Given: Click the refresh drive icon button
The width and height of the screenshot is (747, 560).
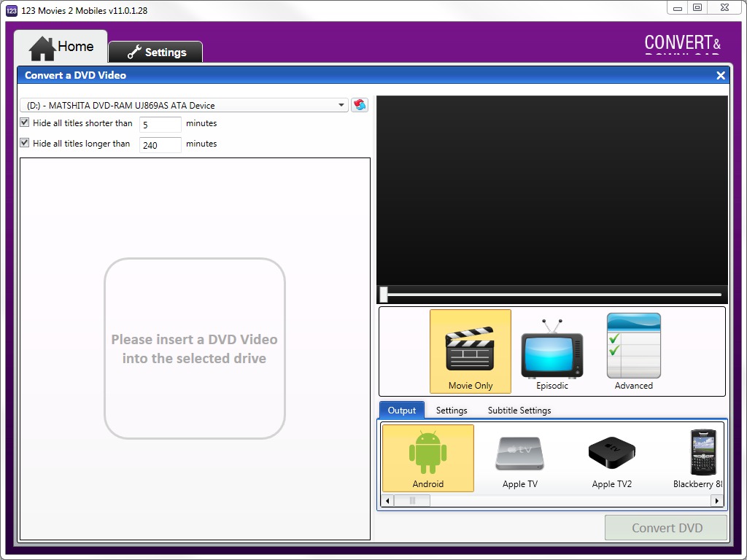Looking at the screenshot, I should tap(360, 105).
